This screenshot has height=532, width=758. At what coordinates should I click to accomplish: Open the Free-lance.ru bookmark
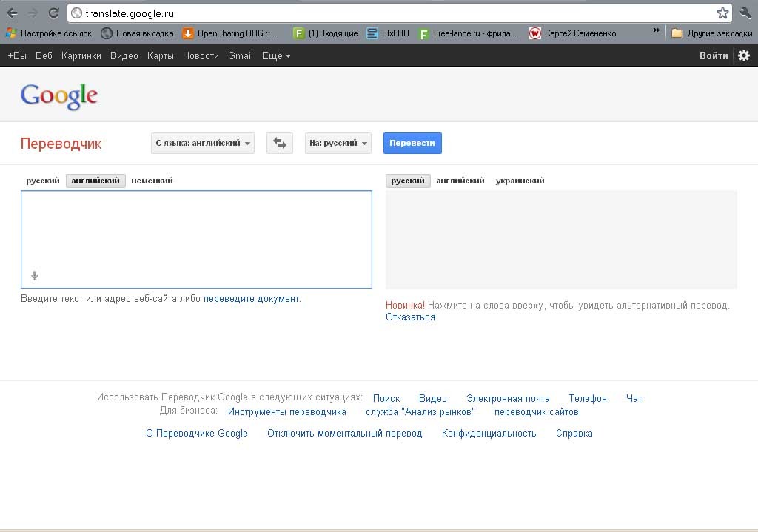[x=468, y=33]
